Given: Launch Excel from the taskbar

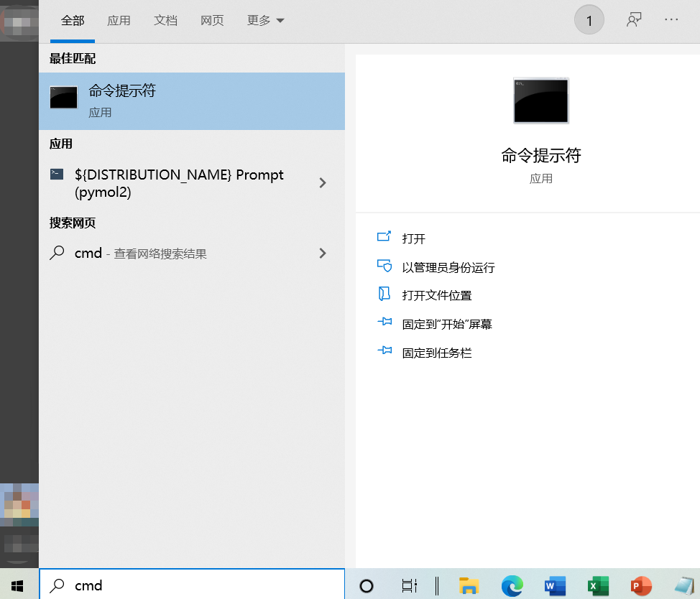Looking at the screenshot, I should point(598,586).
